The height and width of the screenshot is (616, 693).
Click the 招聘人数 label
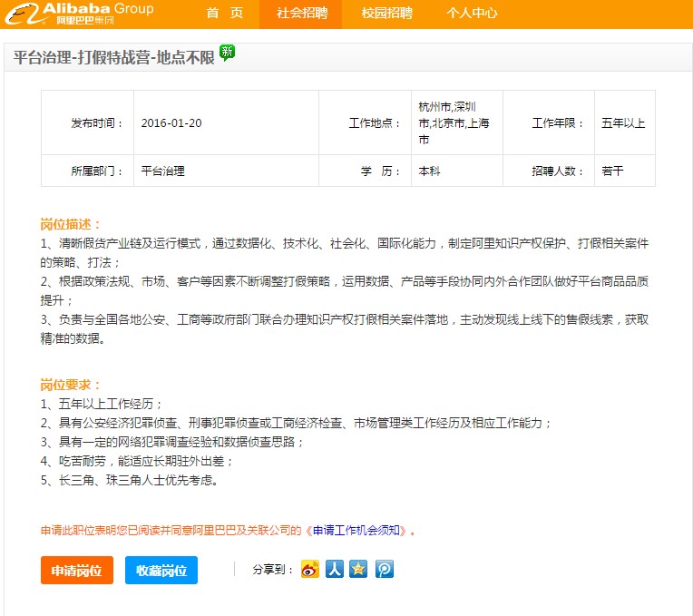coord(558,171)
